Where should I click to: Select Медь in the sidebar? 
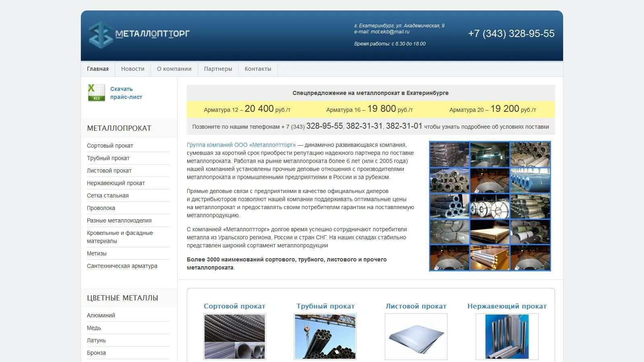(x=94, y=328)
